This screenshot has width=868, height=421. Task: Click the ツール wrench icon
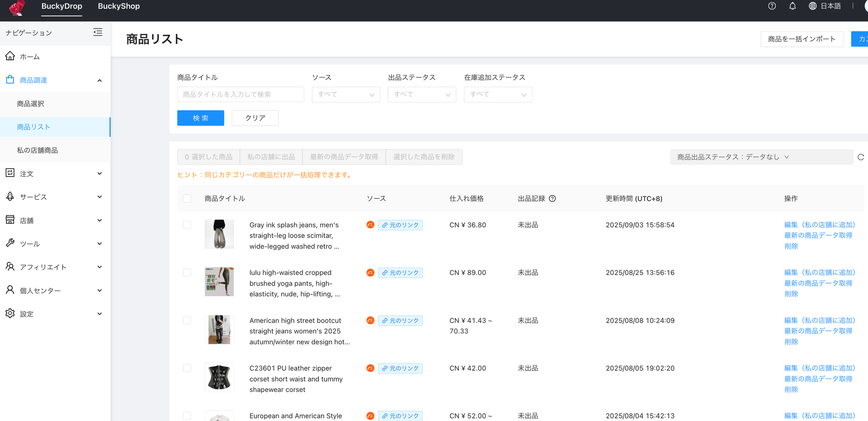pos(10,243)
